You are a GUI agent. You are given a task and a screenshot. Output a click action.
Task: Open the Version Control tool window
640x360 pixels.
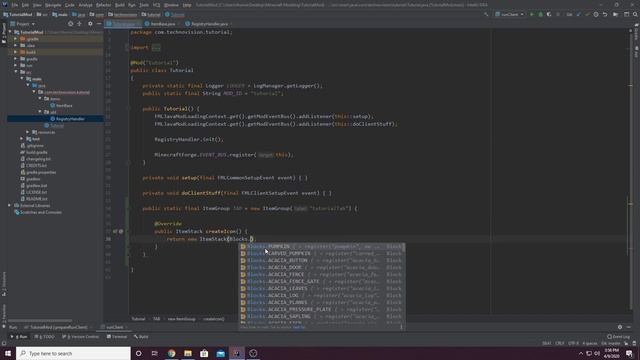click(81, 337)
